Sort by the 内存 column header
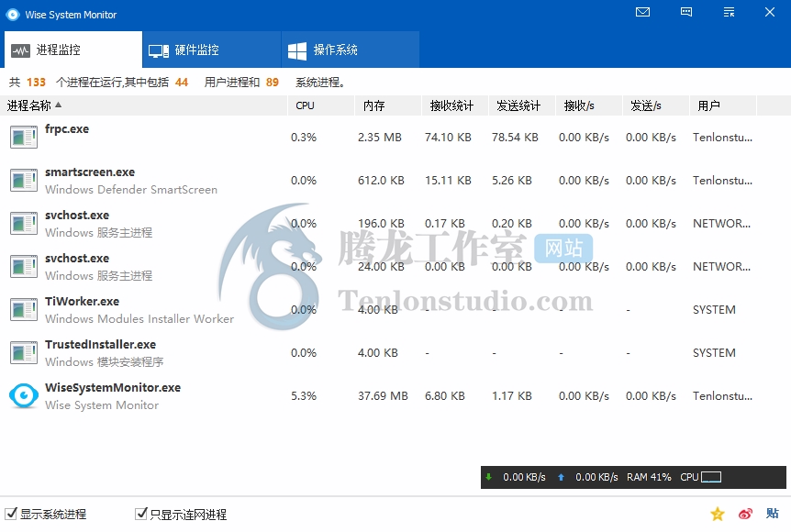This screenshot has width=791, height=532. tap(388, 105)
